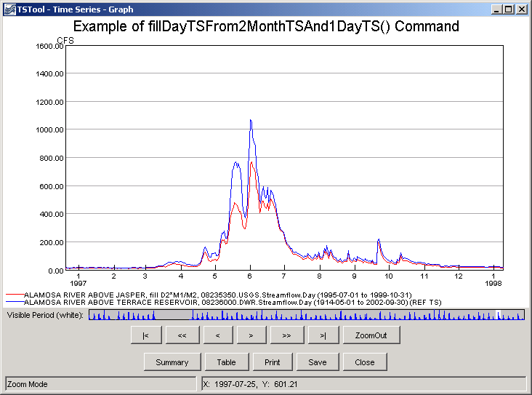532x395 pixels.
Task: Click the Visible Period (white) label
Action: tap(45, 315)
